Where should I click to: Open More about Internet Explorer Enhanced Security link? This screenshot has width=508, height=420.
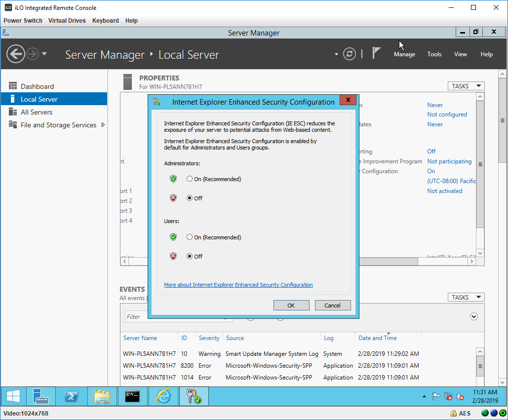[238, 285]
